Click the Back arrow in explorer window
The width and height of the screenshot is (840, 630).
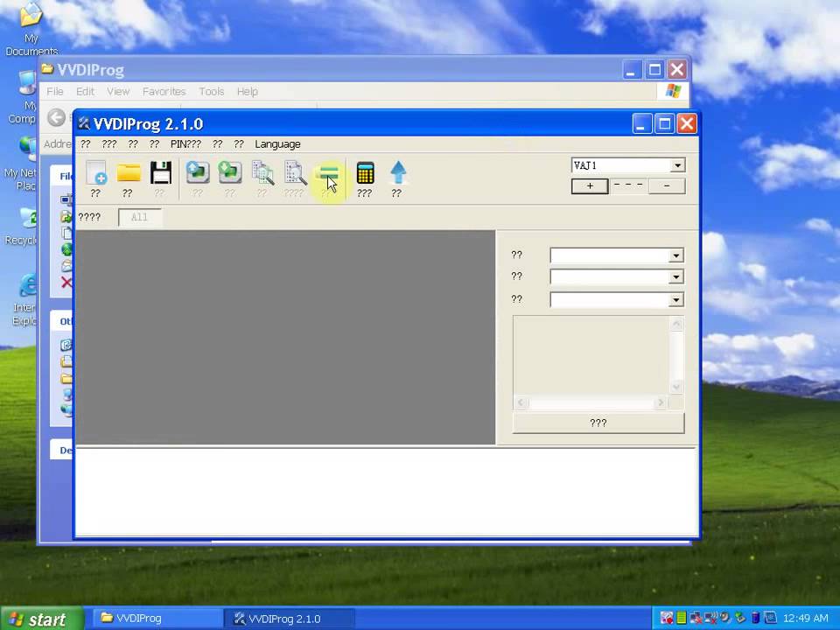pyautogui.click(x=56, y=117)
